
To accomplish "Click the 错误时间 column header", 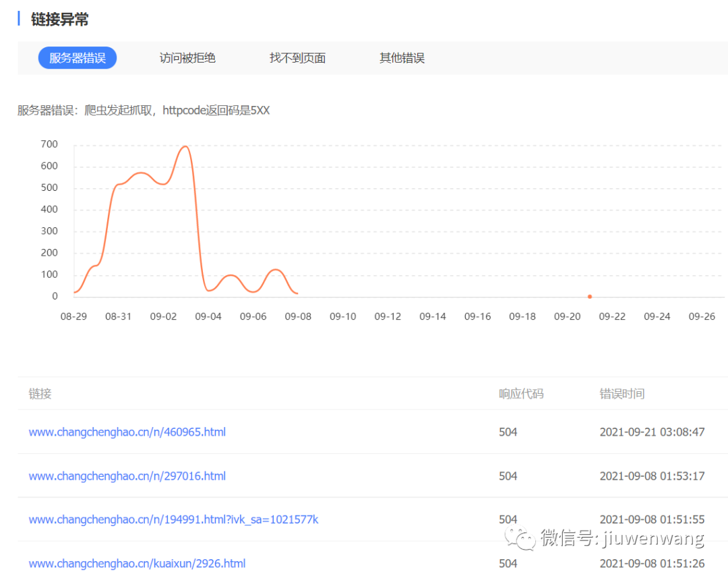I will 621,393.
